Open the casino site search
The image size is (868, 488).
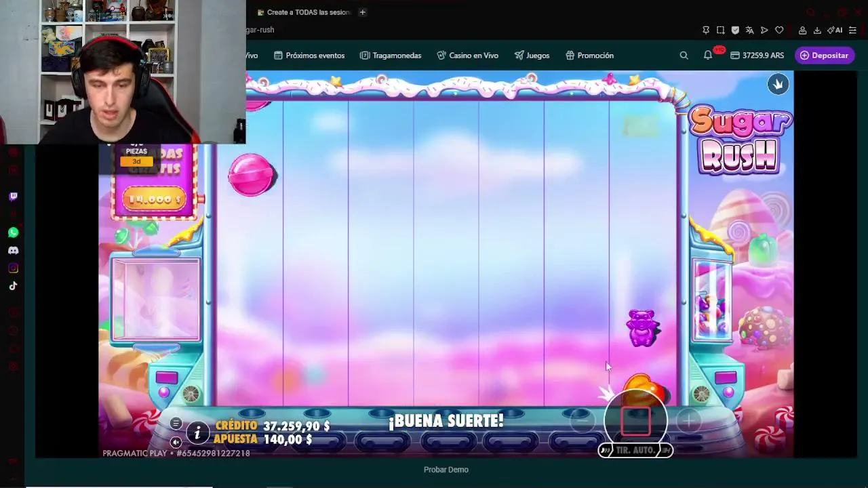[x=684, y=56]
